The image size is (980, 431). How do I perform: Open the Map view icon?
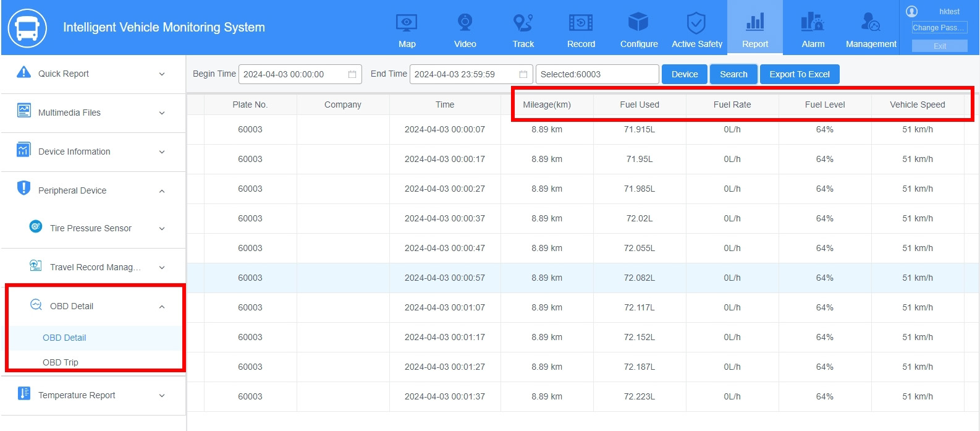coord(407,23)
